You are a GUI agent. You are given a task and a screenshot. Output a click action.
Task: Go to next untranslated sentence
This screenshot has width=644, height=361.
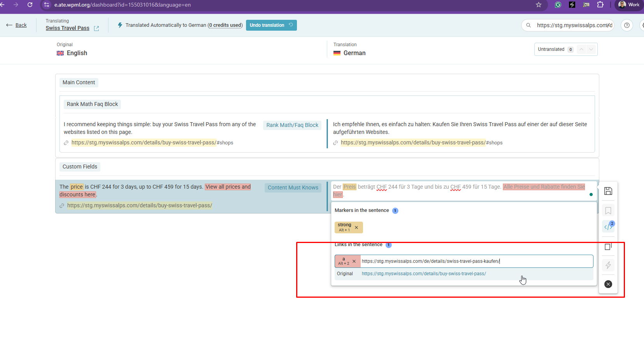(591, 49)
